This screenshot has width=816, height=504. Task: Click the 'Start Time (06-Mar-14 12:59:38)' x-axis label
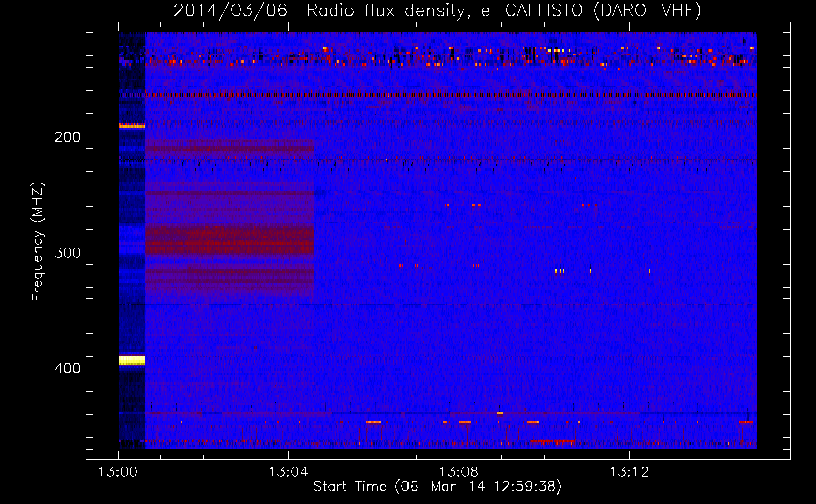click(x=437, y=486)
